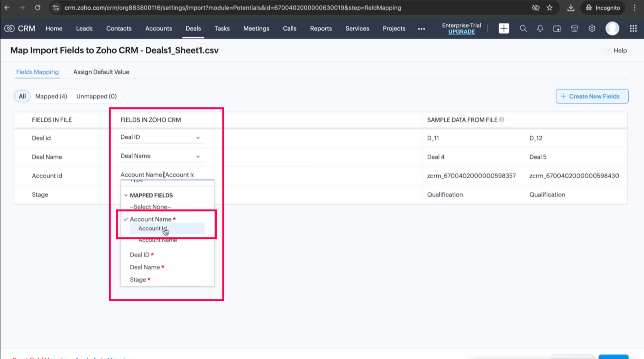The height and width of the screenshot is (359, 644).
Task: Click the tracking protection eye icon
Action: (x=535, y=7)
